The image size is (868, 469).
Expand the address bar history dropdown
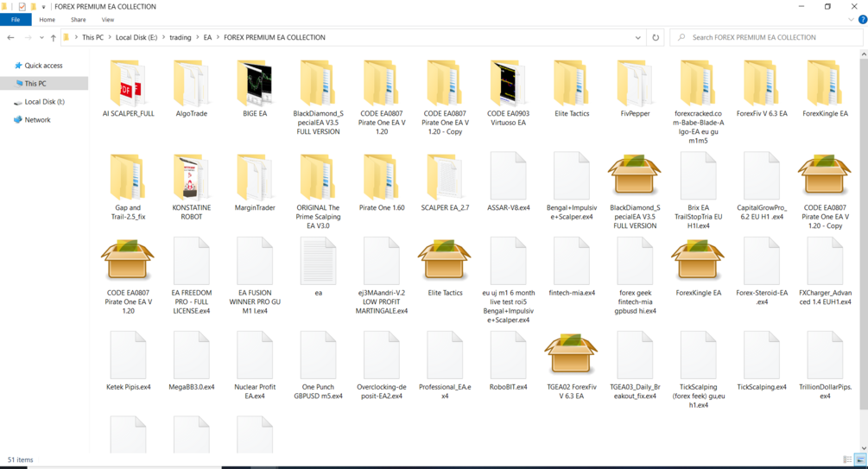point(637,38)
